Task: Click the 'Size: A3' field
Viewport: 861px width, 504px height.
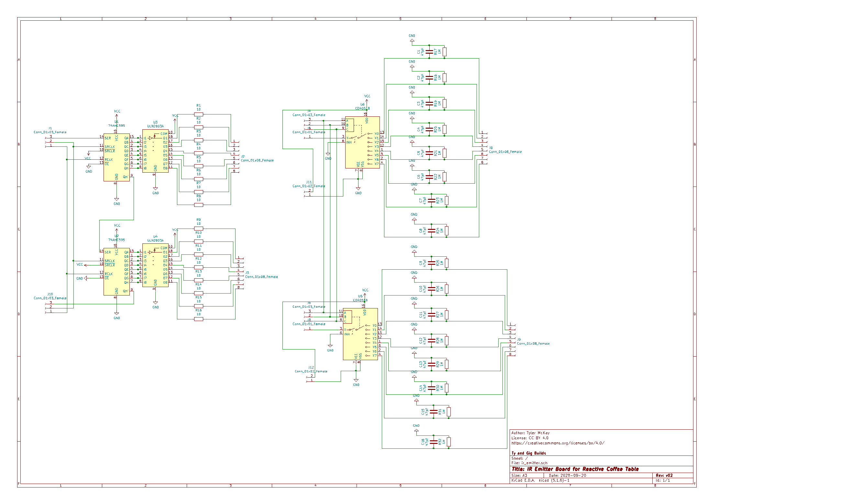Action: 519,476
